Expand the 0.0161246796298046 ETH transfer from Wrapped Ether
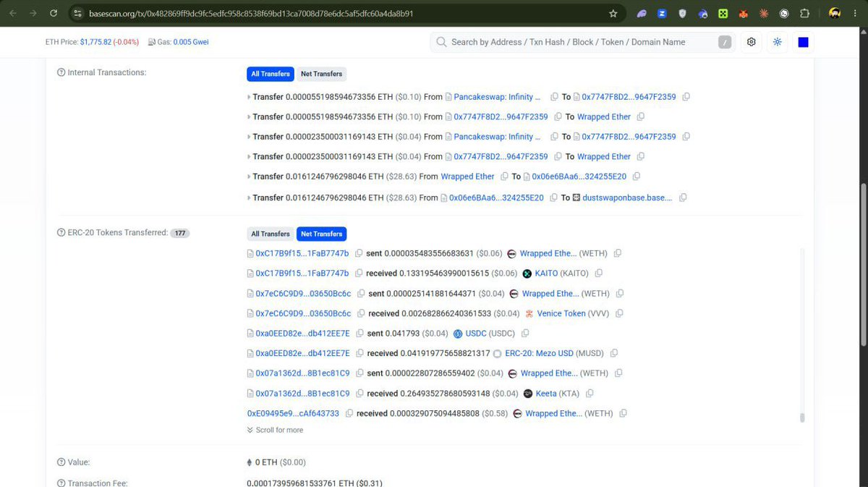The width and height of the screenshot is (868, 487). click(x=249, y=177)
